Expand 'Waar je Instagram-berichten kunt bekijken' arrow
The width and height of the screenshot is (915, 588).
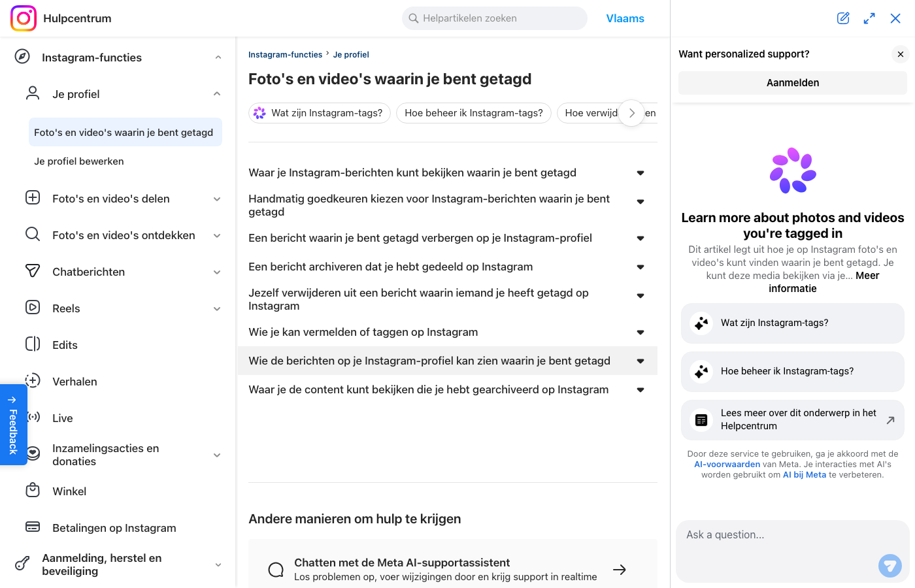tap(640, 173)
